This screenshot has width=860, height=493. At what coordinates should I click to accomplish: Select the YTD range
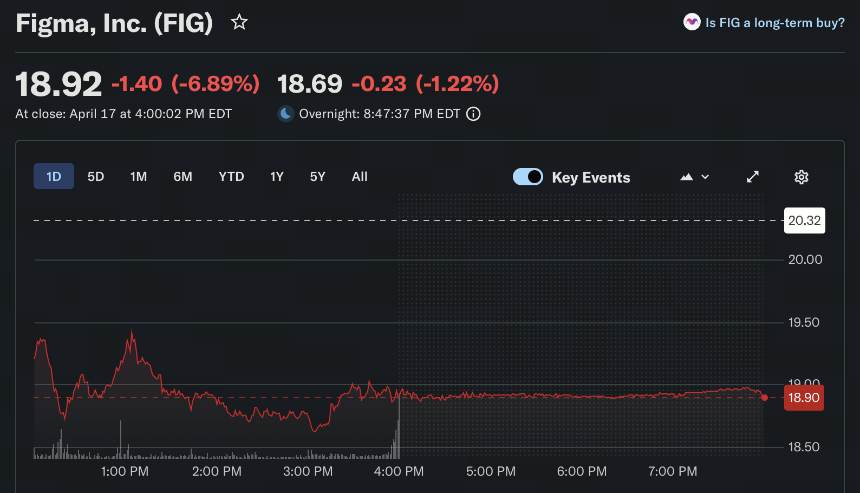pos(231,177)
